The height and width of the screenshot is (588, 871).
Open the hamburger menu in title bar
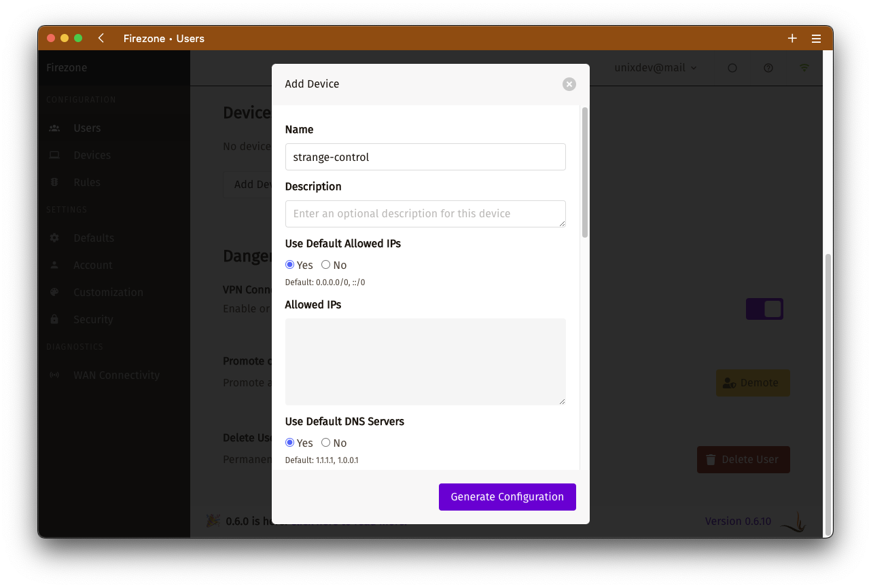[x=817, y=39]
